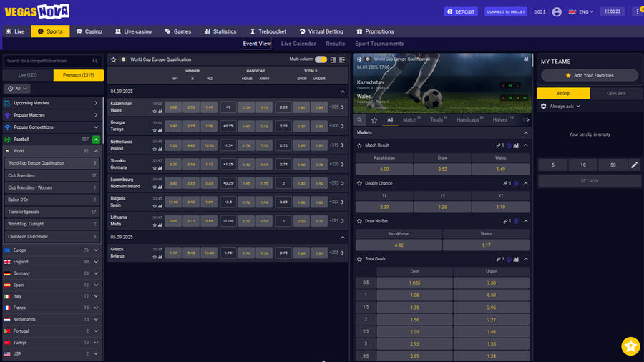The height and width of the screenshot is (362, 644).
Task: Switch to Prematch (2519) events
Action: pos(79,75)
